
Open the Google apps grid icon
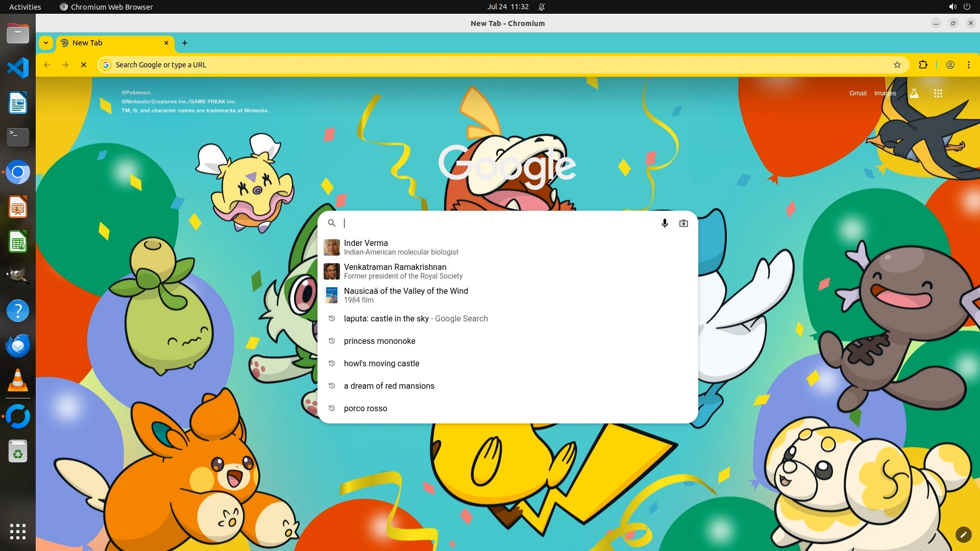point(938,93)
